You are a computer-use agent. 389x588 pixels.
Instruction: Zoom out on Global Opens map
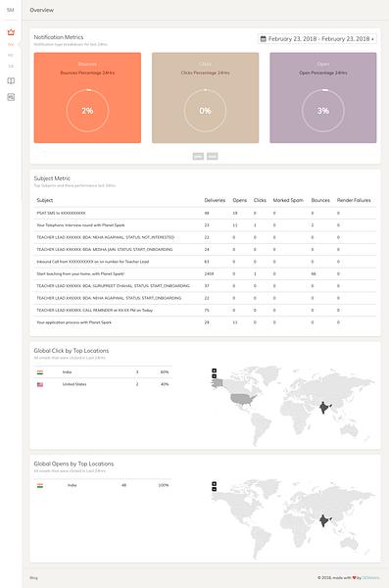coord(215,489)
